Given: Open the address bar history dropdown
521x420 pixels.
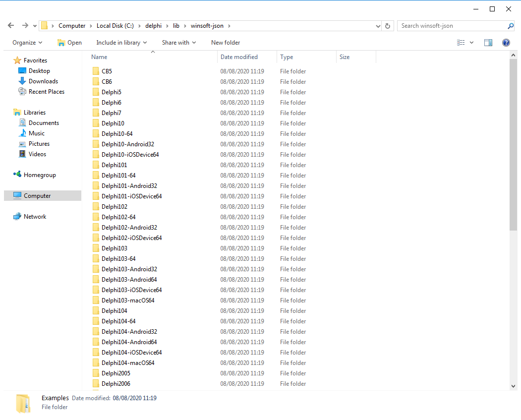Looking at the screenshot, I should coord(378,26).
